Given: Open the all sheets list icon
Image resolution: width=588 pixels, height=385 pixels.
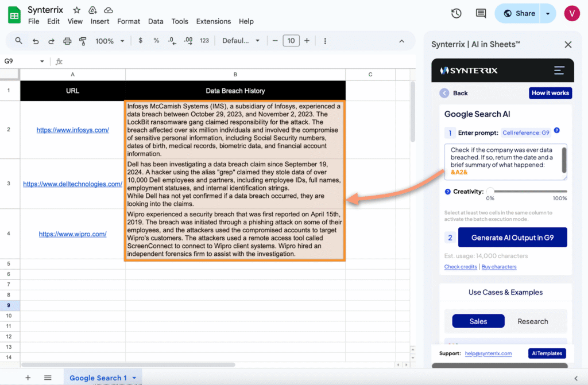Looking at the screenshot, I should tap(48, 378).
